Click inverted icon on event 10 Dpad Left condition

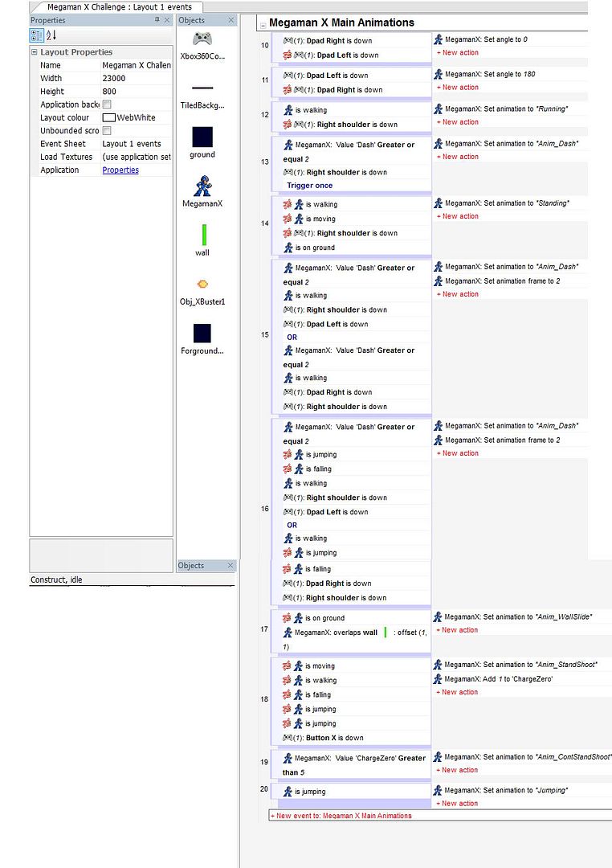click(288, 55)
